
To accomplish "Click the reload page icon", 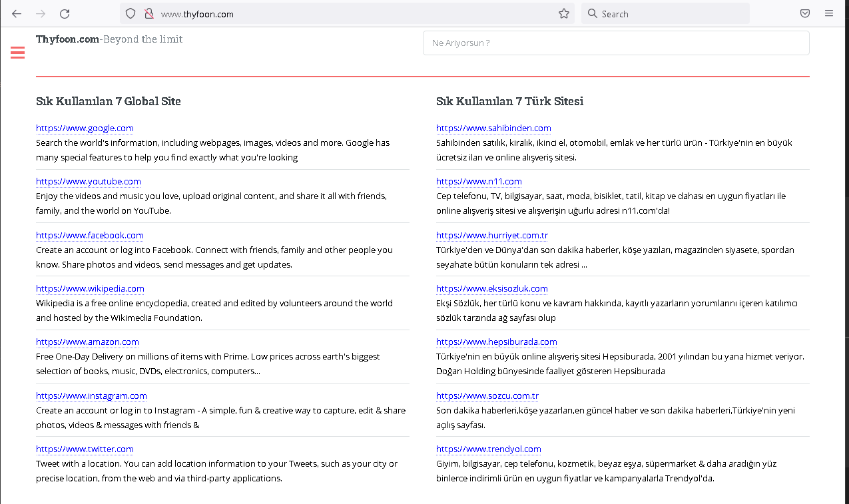I will coord(65,14).
